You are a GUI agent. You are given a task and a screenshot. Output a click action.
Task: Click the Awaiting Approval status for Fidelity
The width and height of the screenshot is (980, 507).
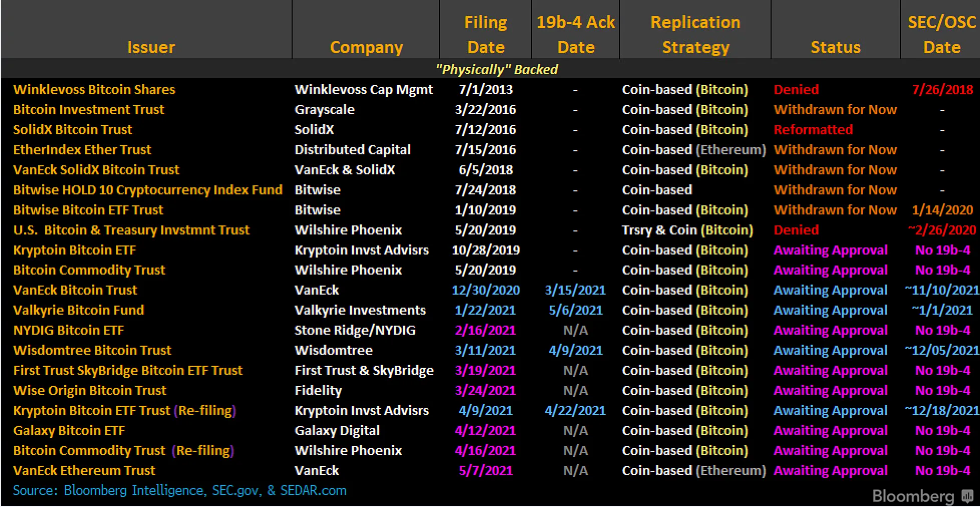pos(830,390)
